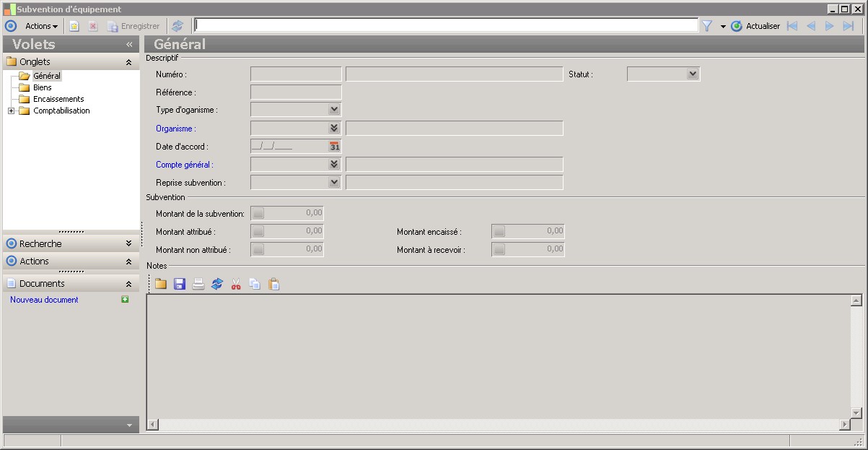The image size is (868, 450).
Task: Select the Comptabilisation tree item
Action: click(x=61, y=111)
